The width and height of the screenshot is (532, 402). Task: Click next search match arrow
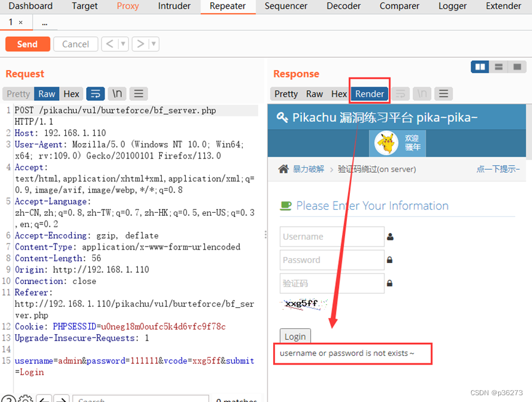click(62, 400)
